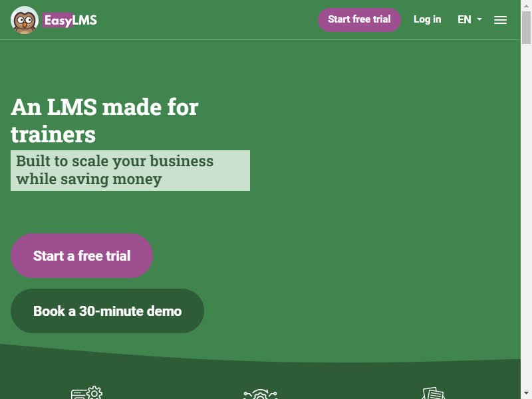Click the headline An LMS made for trainers
532x399 pixels.
tap(104, 120)
